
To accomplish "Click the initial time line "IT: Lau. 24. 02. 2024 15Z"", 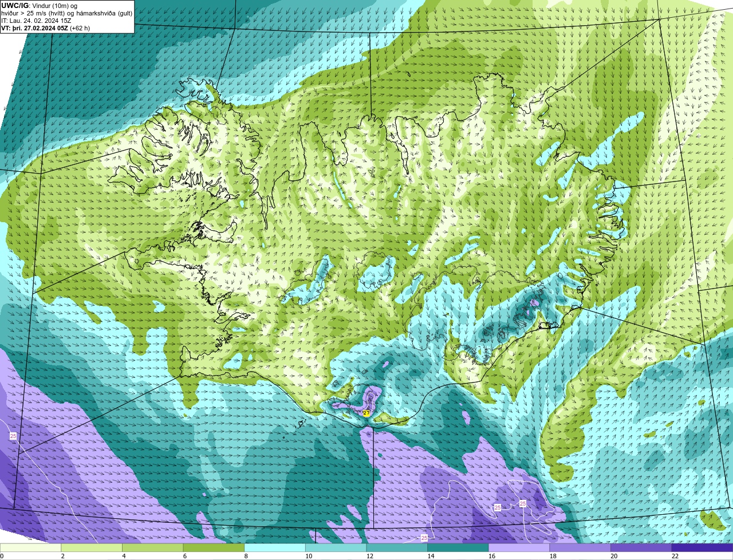I will (x=36, y=20).
